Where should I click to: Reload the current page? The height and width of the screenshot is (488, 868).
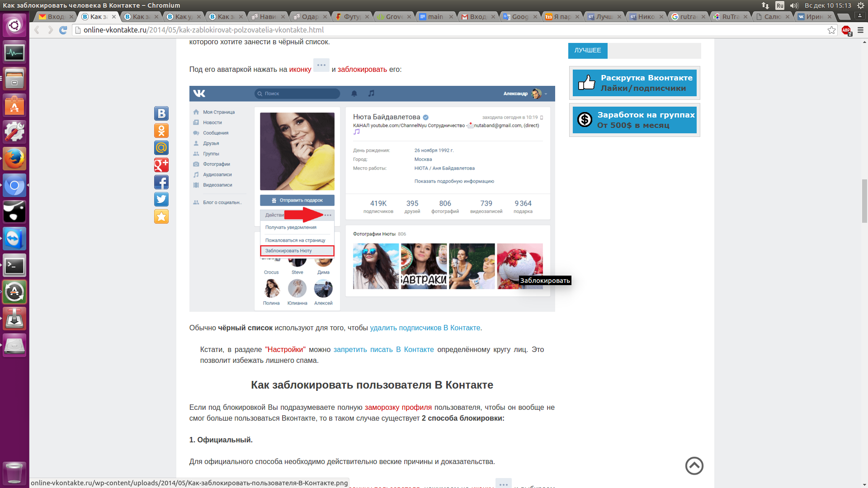63,30
